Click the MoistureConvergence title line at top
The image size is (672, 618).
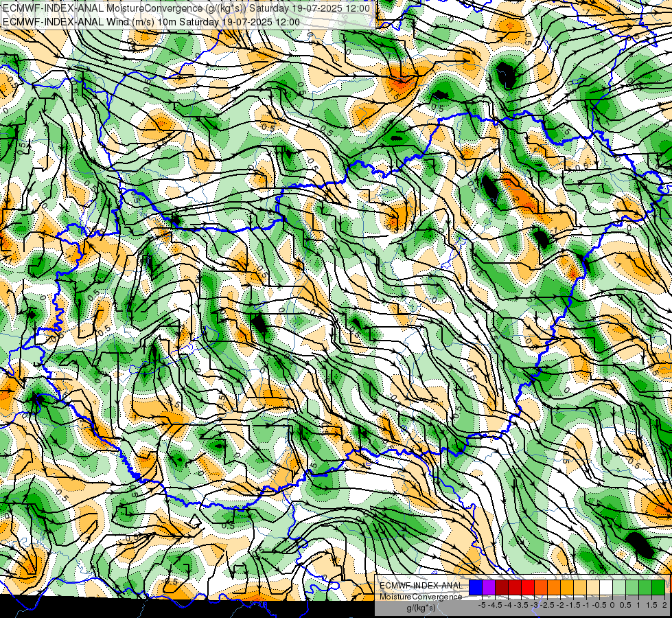click(186, 8)
